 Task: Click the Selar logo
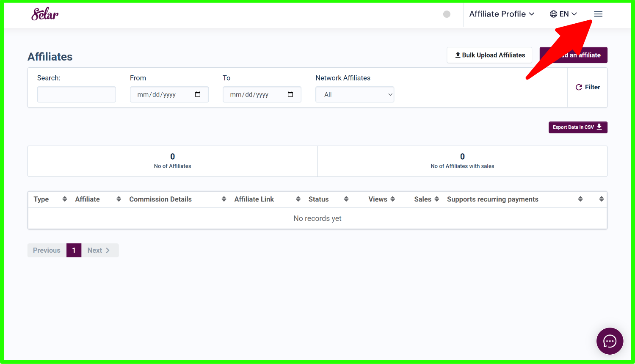tap(45, 14)
